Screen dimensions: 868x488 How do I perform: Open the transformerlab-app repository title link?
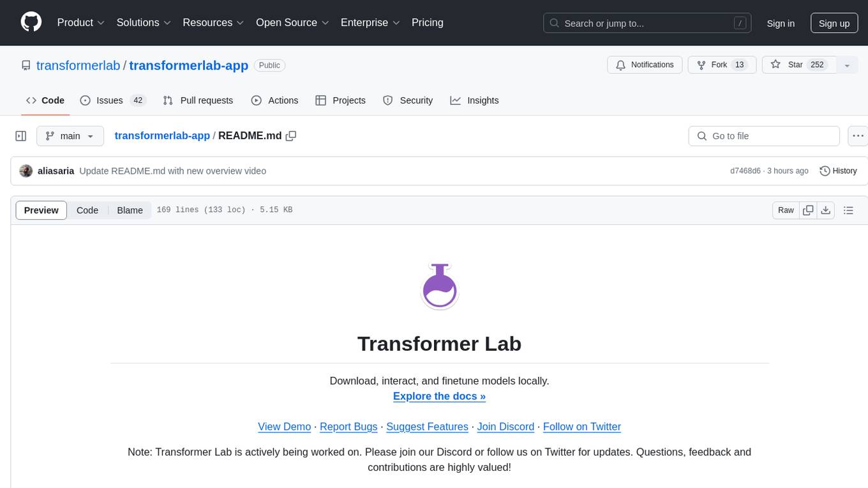coord(188,65)
